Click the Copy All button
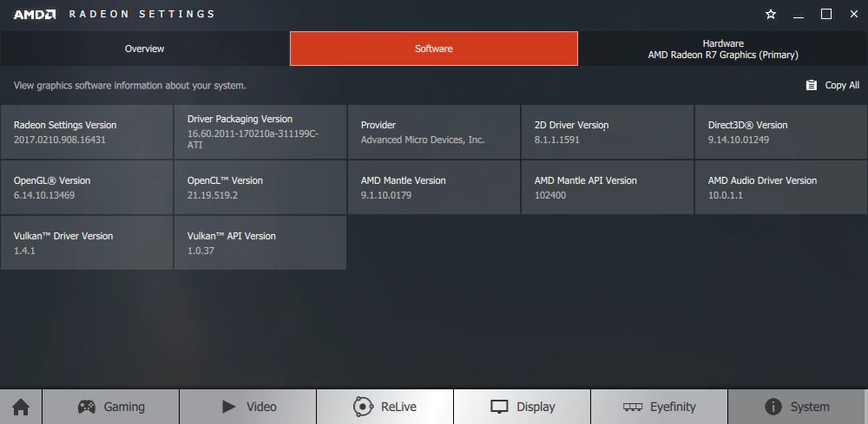This screenshot has width=868, height=424. 832,85
